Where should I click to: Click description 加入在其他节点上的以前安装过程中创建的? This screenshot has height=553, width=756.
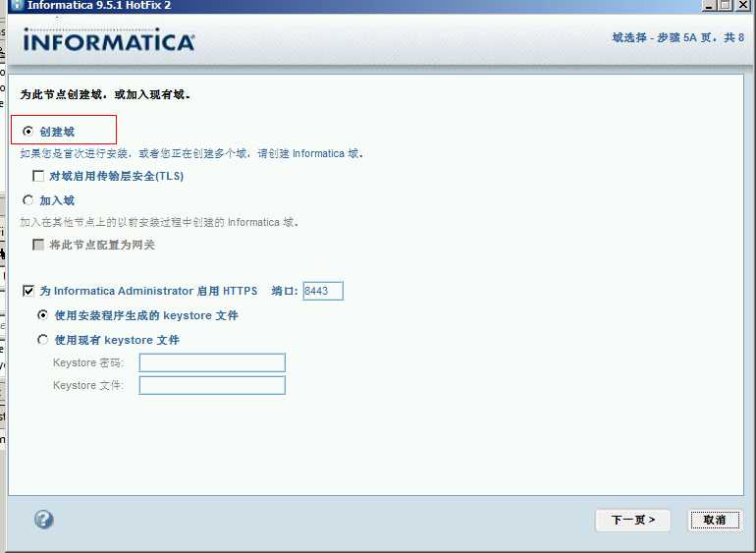pyautogui.click(x=123, y=222)
